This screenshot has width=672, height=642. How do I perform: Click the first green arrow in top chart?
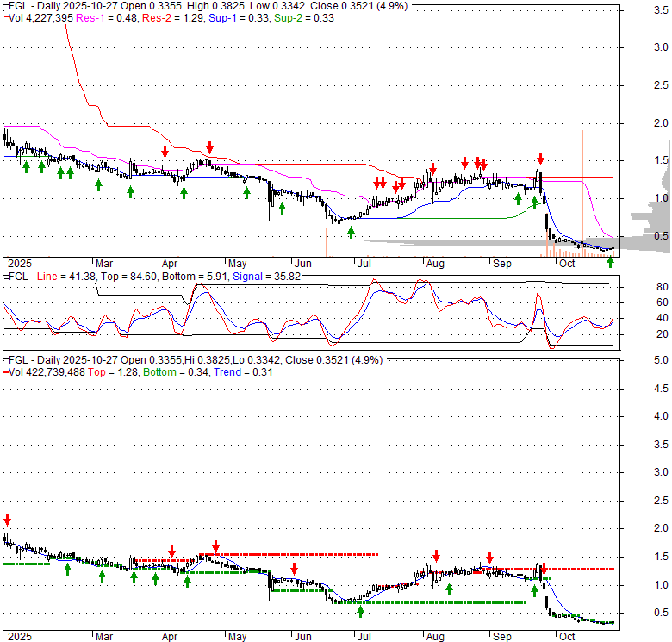pyautogui.click(x=26, y=165)
